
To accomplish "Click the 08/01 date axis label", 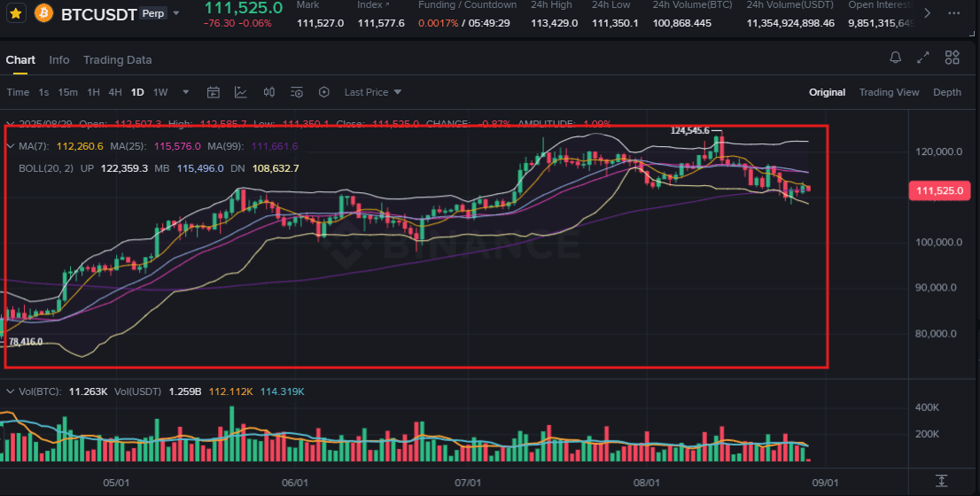I will (x=646, y=484).
